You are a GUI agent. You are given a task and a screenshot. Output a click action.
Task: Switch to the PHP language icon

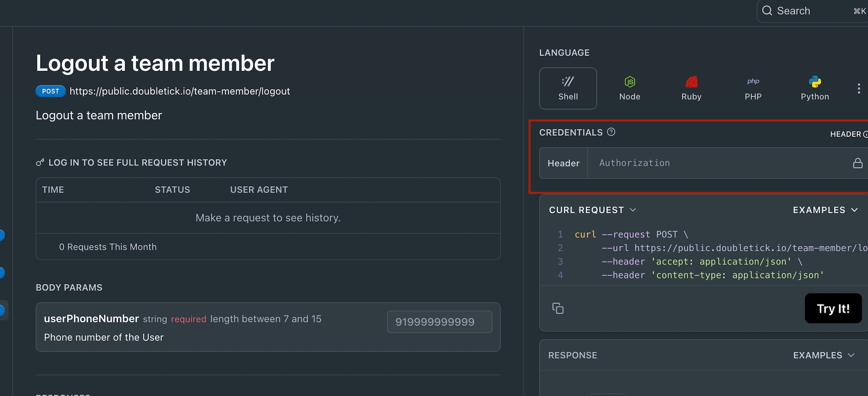click(753, 82)
